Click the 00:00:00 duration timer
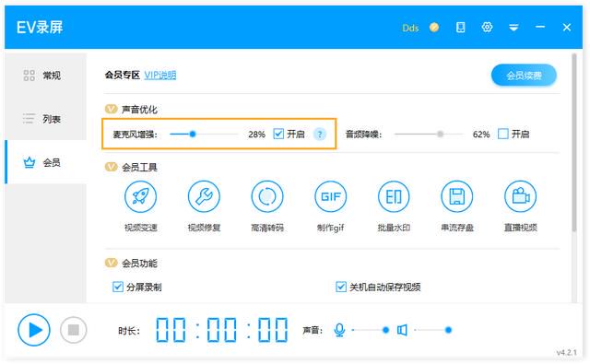The height and width of the screenshot is (364, 590). point(222,330)
